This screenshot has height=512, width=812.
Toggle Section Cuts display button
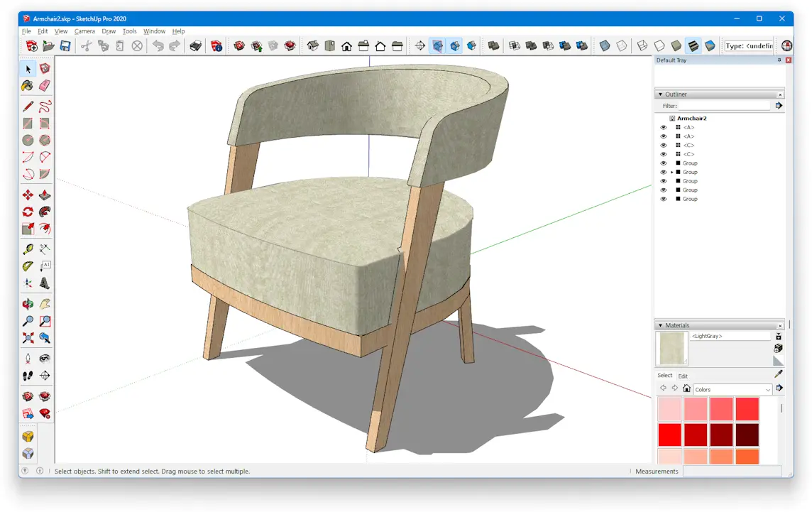coord(455,46)
